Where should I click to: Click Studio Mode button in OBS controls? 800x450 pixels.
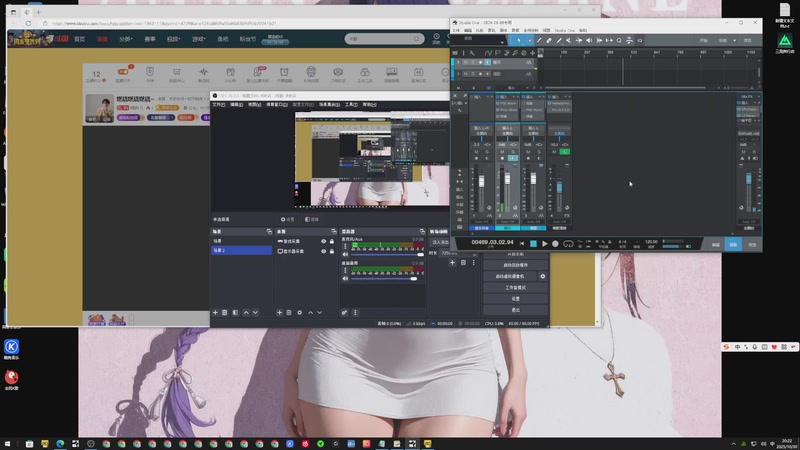click(516, 288)
